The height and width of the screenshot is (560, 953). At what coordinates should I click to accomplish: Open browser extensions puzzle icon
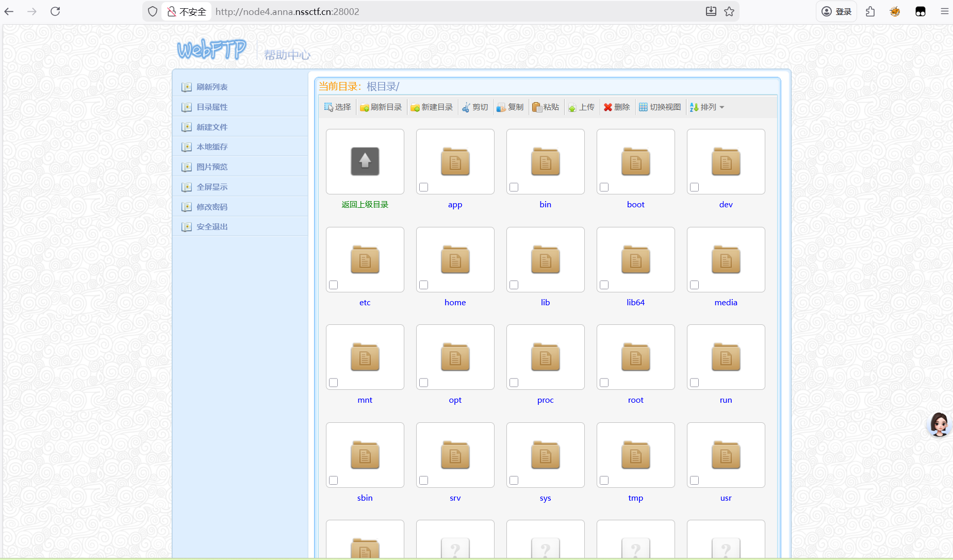(x=870, y=11)
